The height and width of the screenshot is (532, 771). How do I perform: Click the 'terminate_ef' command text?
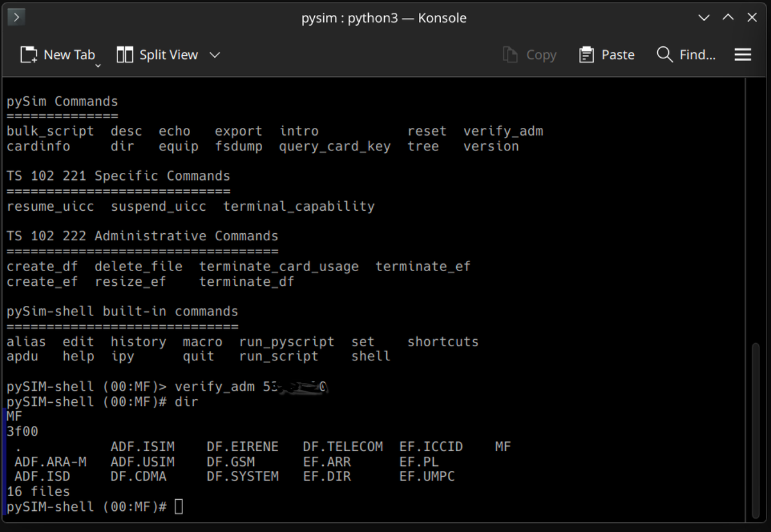[x=423, y=266]
